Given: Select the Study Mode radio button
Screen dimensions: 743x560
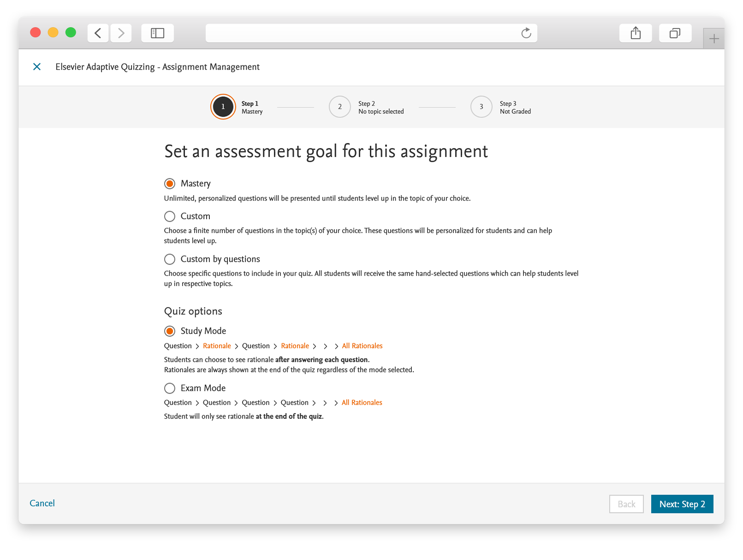Looking at the screenshot, I should click(x=170, y=331).
